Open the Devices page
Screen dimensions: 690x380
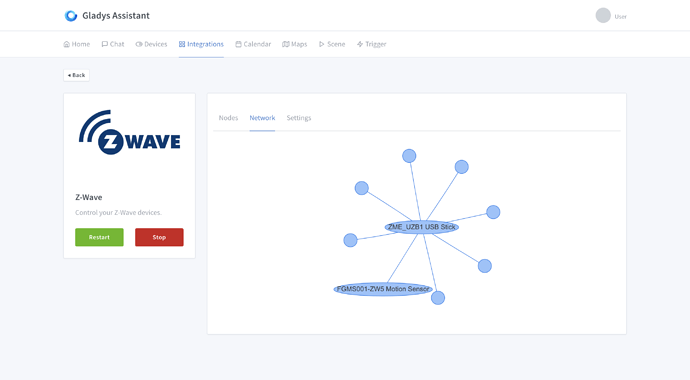tap(151, 44)
